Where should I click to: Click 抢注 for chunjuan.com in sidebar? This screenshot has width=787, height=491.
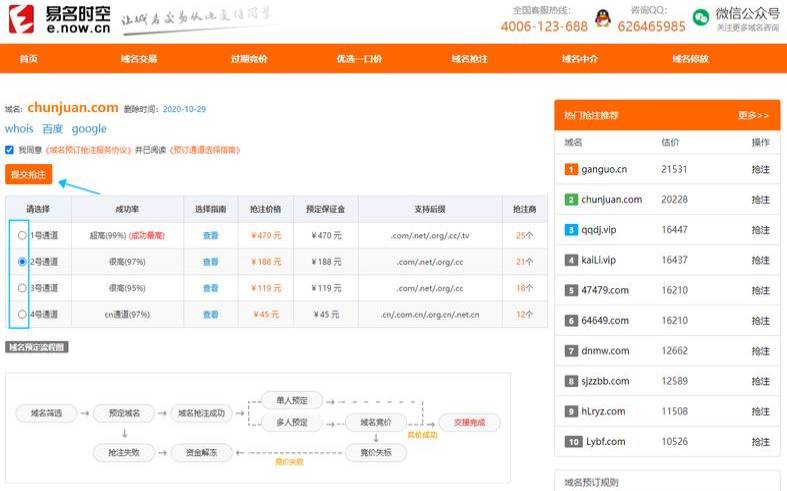click(x=760, y=199)
